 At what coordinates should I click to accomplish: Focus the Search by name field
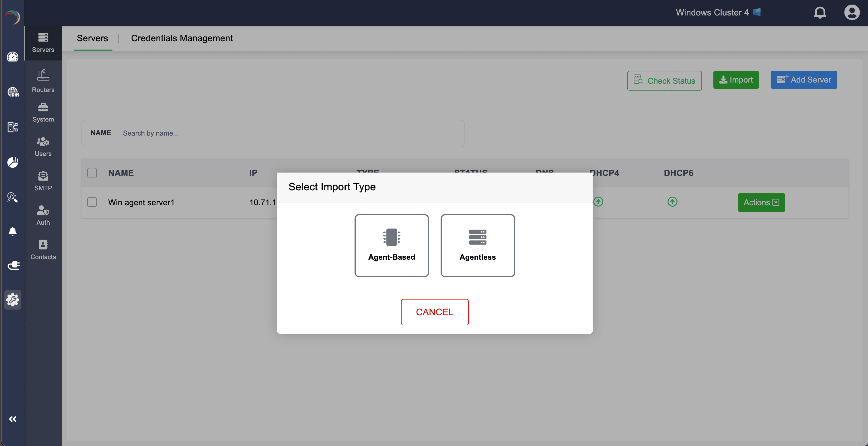point(273,133)
